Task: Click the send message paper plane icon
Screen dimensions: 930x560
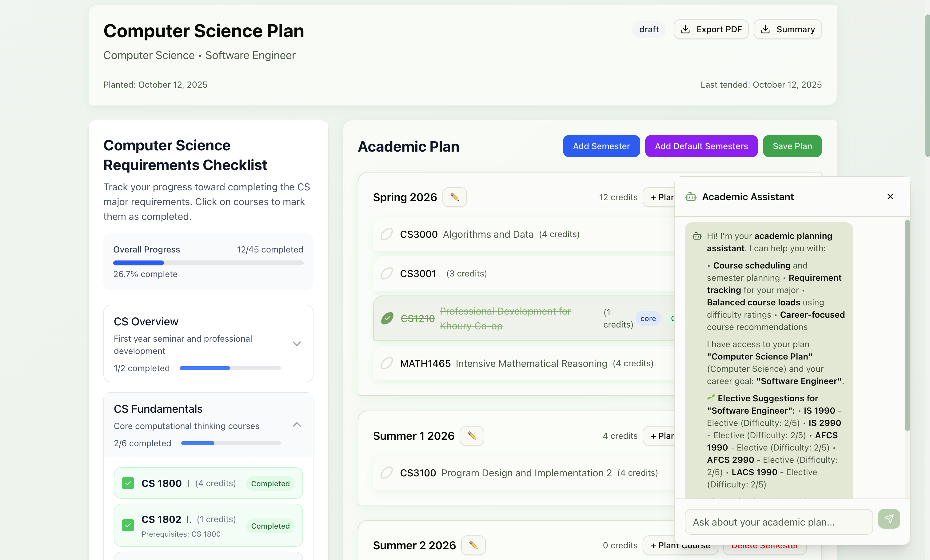Action: [x=888, y=518]
